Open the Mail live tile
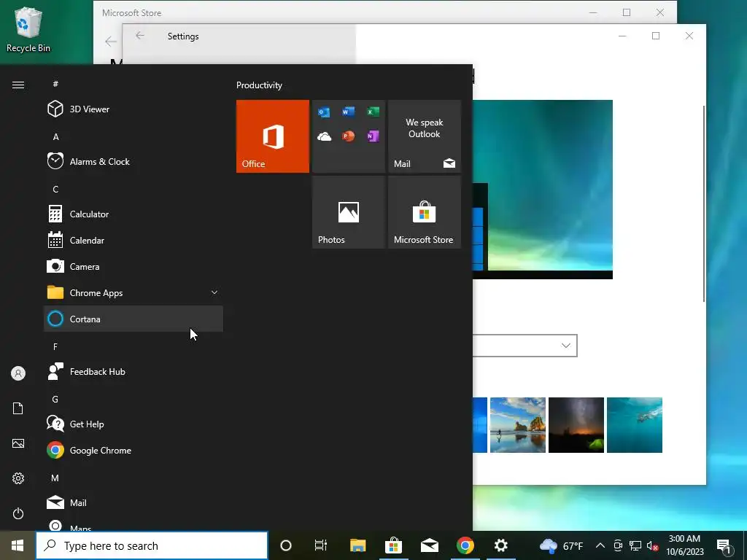Screen dimensions: 747x560 click(425, 136)
